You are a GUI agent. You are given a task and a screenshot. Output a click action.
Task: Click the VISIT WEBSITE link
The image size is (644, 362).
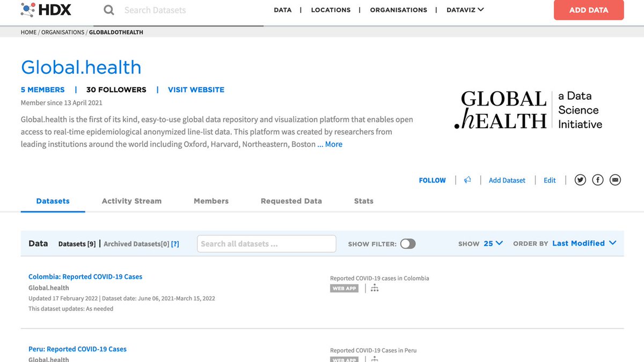click(x=196, y=90)
